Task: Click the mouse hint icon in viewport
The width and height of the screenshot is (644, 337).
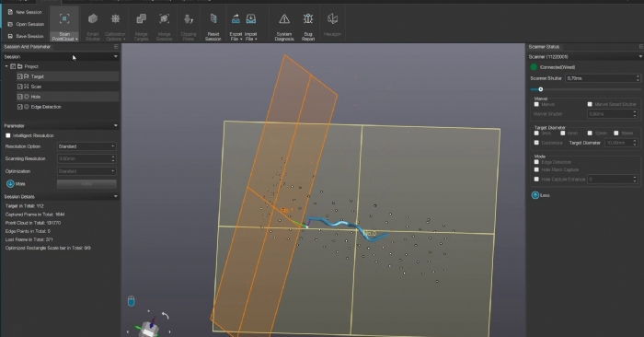Action: pyautogui.click(x=131, y=301)
